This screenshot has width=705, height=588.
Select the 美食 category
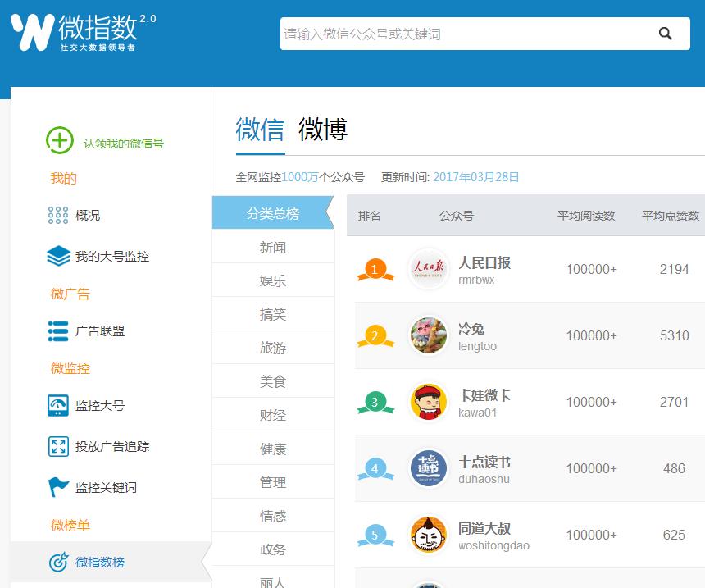point(272,381)
